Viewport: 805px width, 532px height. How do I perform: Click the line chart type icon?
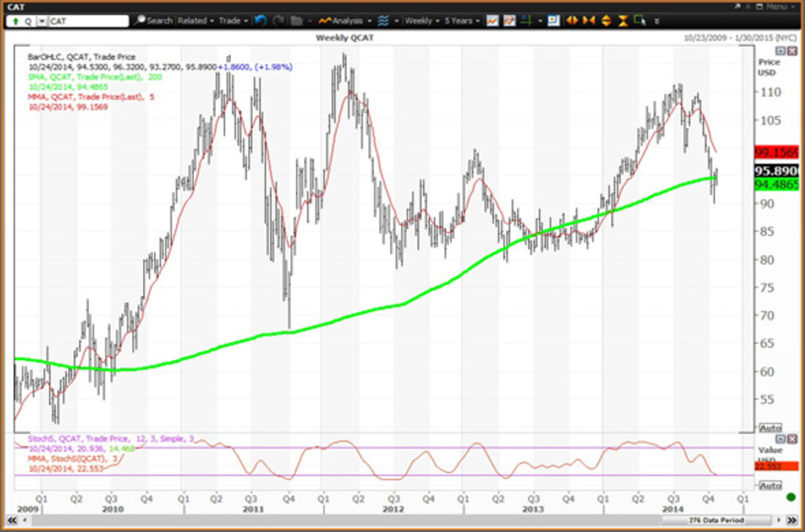[492, 21]
